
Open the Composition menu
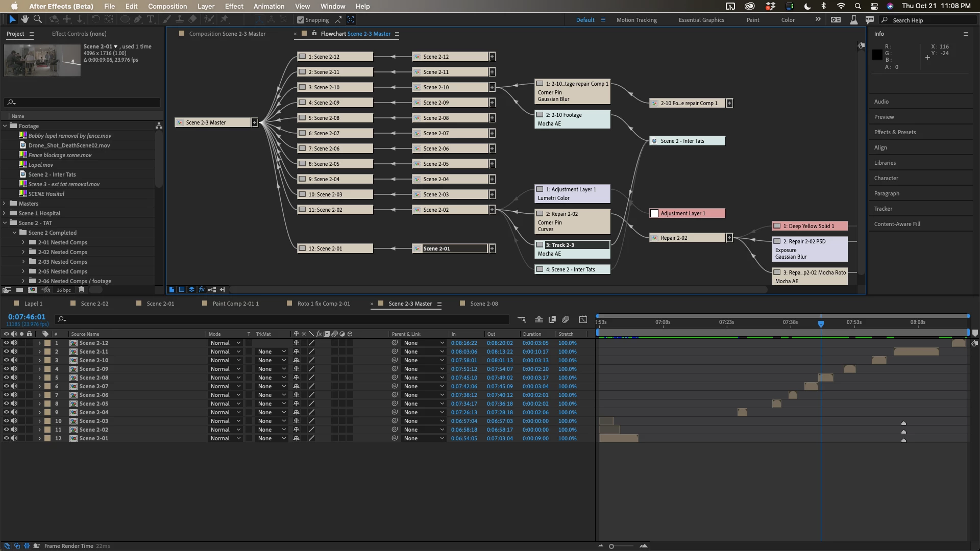(x=167, y=6)
